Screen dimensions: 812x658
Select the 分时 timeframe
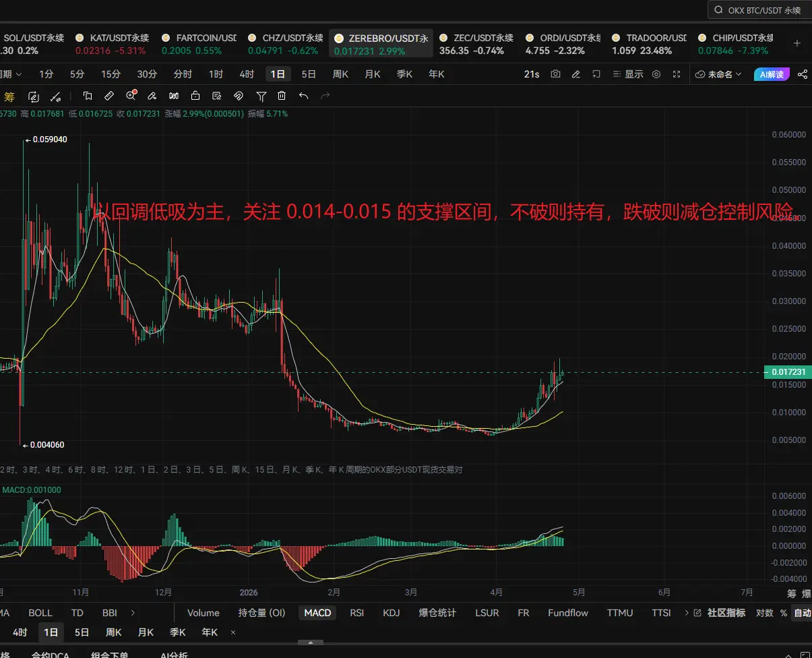pos(183,74)
